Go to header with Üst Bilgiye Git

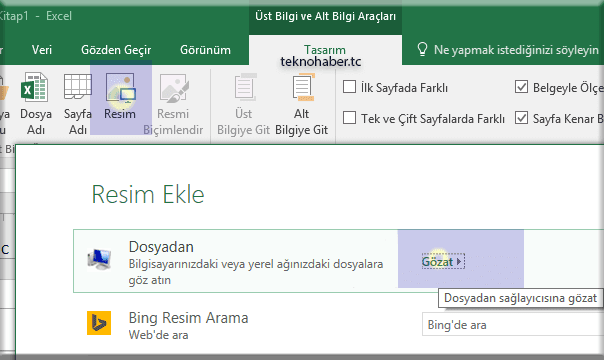[243, 103]
